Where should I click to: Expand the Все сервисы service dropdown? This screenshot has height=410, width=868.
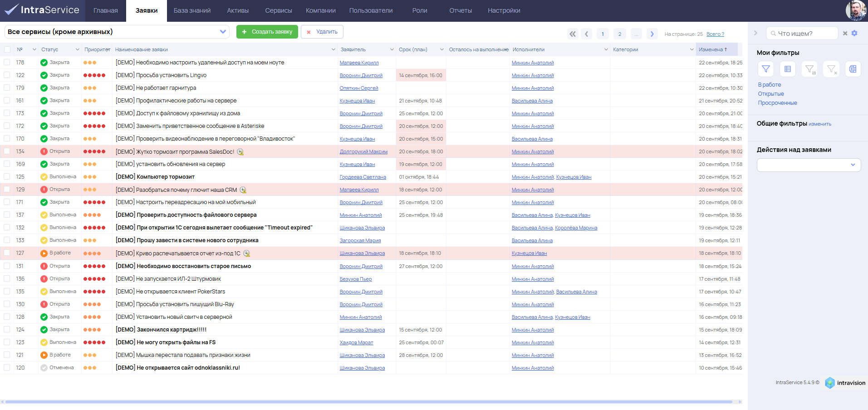223,32
